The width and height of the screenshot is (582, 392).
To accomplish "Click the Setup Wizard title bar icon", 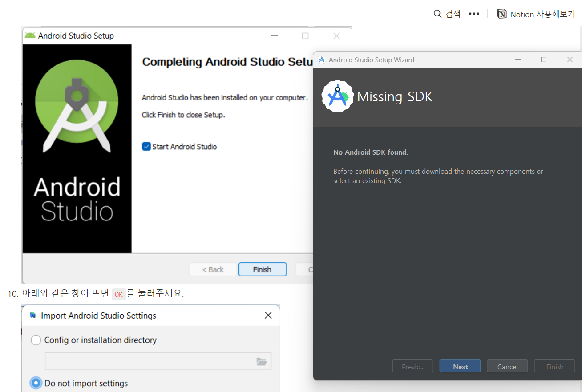I will coord(322,60).
